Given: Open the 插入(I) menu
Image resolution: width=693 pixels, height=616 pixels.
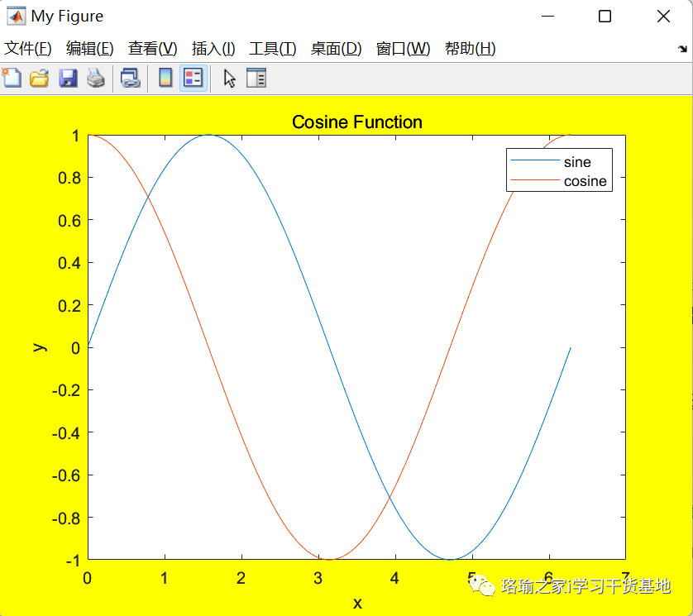Looking at the screenshot, I should pos(213,49).
